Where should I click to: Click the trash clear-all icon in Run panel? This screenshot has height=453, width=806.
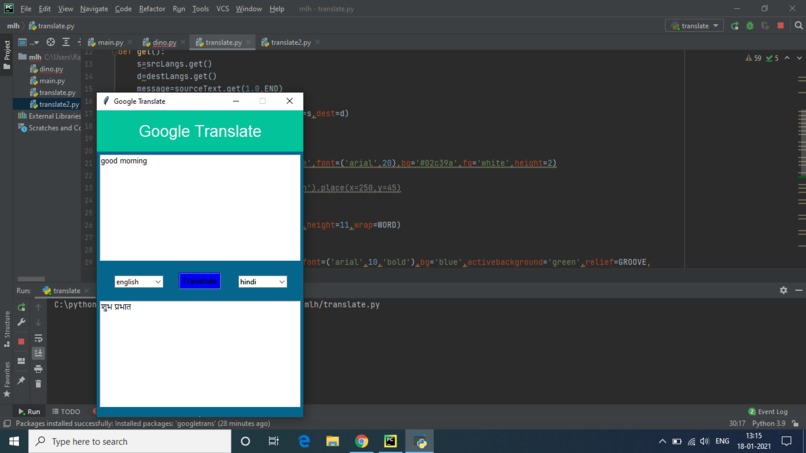pos(39,384)
